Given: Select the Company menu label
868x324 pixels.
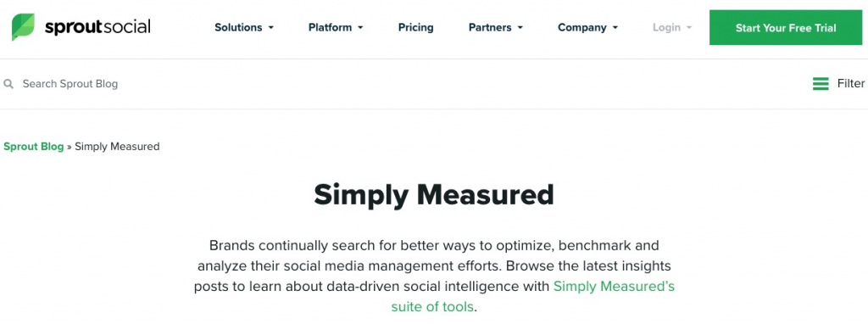Looking at the screenshot, I should pos(581,27).
